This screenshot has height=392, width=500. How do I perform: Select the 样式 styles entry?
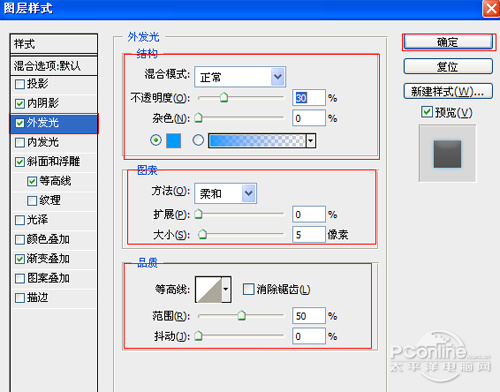(54, 44)
